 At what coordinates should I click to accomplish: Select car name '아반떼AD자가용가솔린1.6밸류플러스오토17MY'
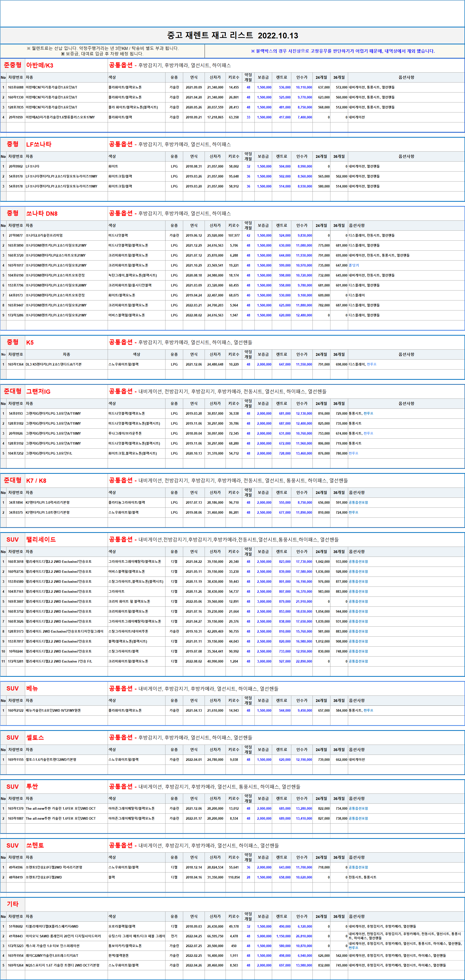(61, 117)
